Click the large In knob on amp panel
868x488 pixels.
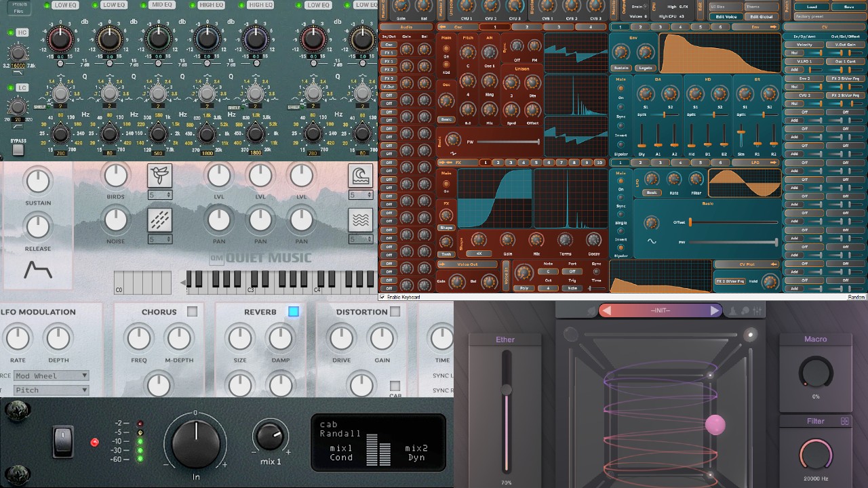point(196,443)
